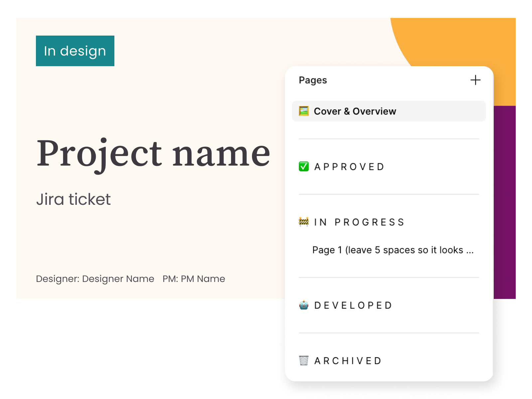Click the wastebasket emoji icon

[x=304, y=360]
